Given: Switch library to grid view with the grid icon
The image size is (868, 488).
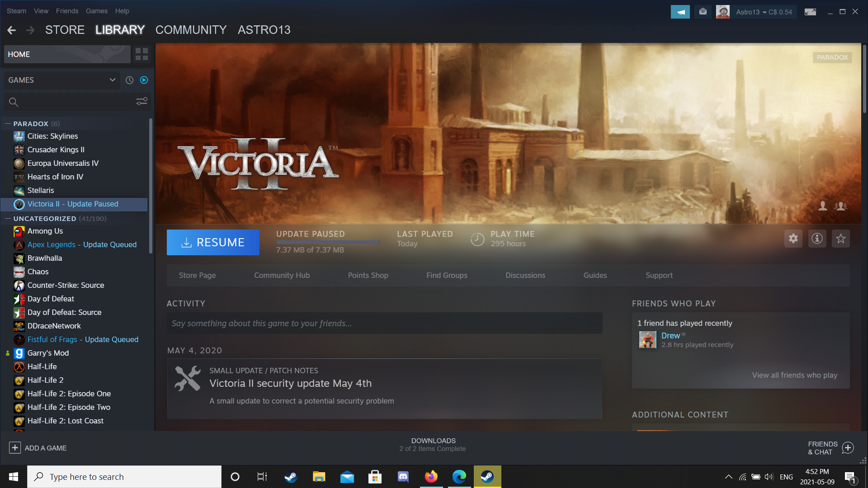Looking at the screenshot, I should click(141, 54).
